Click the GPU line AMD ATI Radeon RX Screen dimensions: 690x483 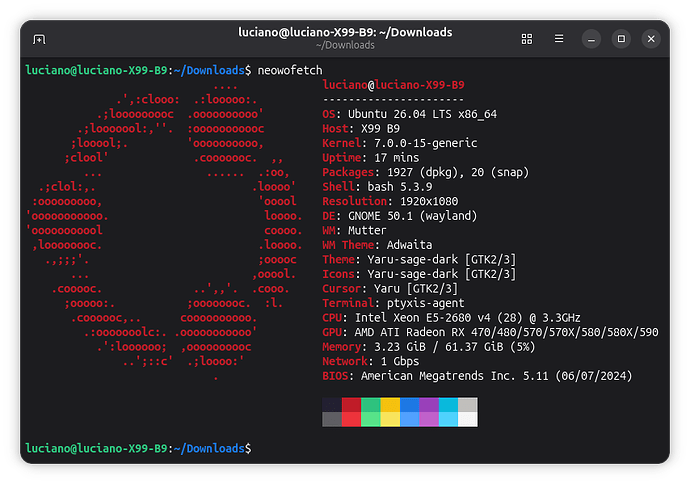490,332
